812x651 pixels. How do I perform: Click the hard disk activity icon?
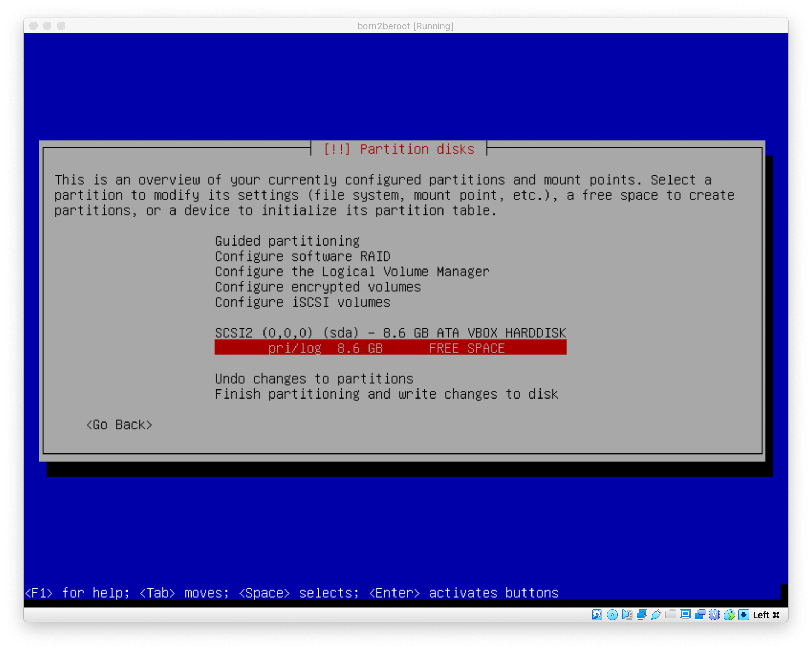click(x=596, y=615)
